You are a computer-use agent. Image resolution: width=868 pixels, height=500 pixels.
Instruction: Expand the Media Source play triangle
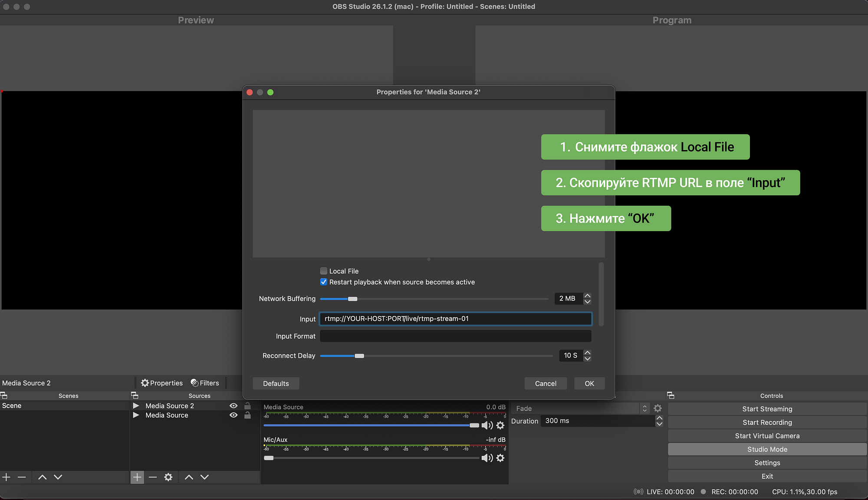coord(136,415)
